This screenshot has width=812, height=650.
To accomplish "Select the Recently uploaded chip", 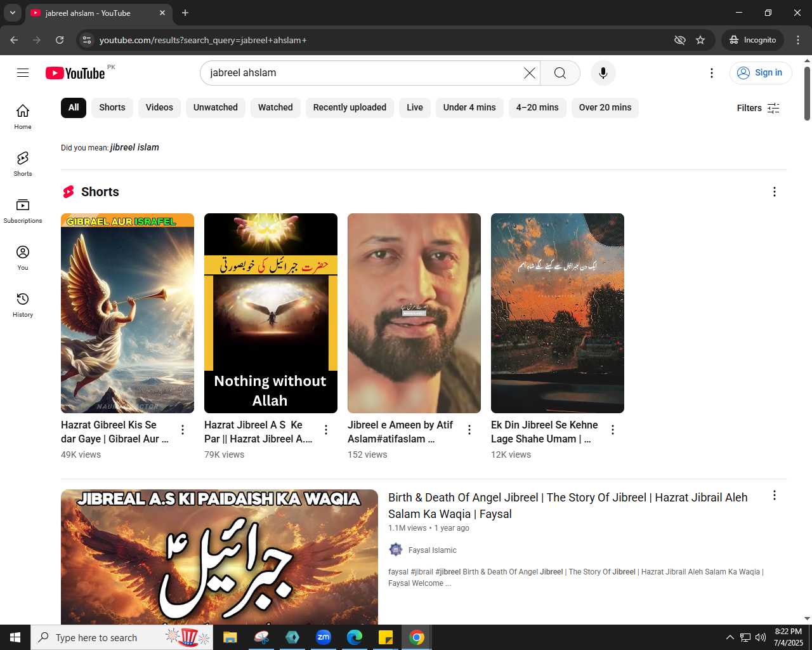I will (350, 107).
